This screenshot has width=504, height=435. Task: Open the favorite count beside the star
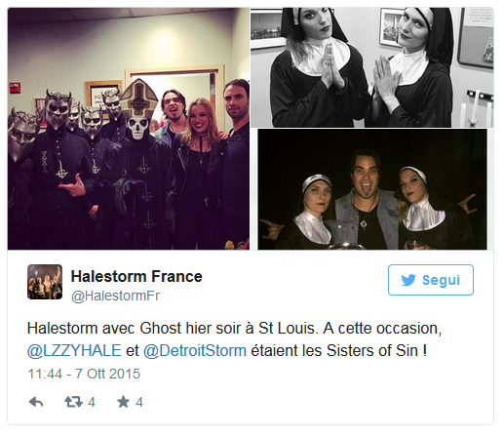pyautogui.click(x=139, y=403)
